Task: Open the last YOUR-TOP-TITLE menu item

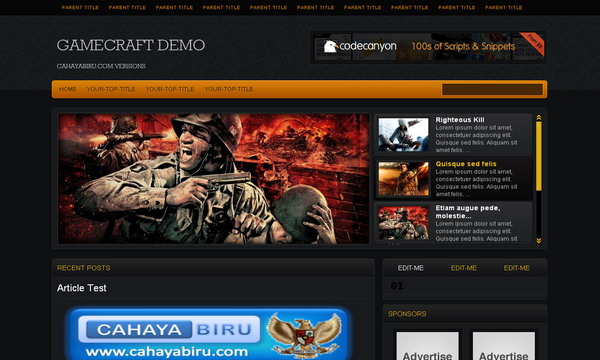Action: (228, 89)
